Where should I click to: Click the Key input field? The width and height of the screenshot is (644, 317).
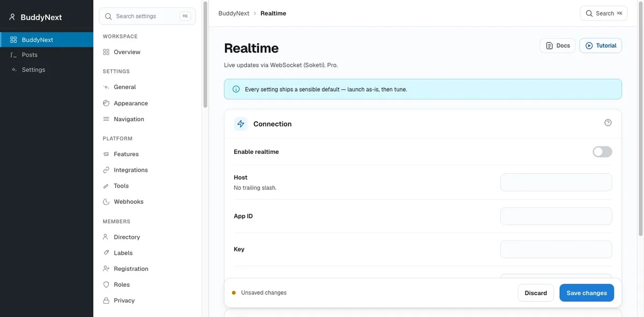(556, 249)
